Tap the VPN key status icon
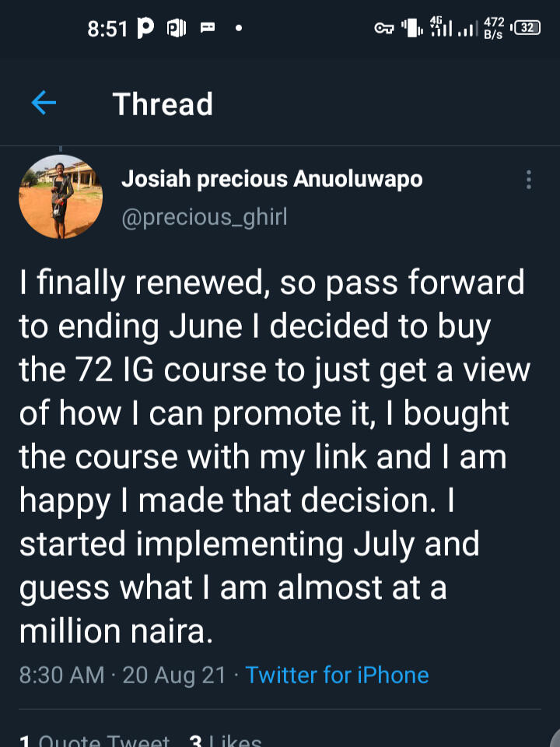This screenshot has width=560, height=747. (384, 29)
